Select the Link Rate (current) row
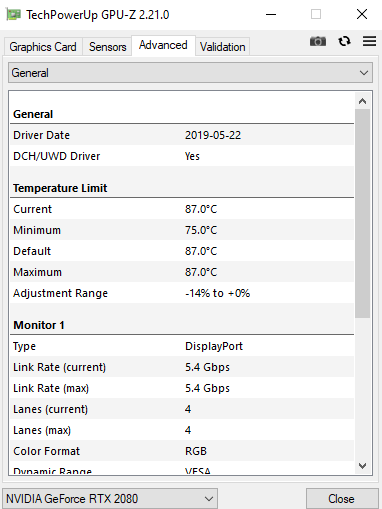Viewport: 382px width, 509px height. point(182,367)
